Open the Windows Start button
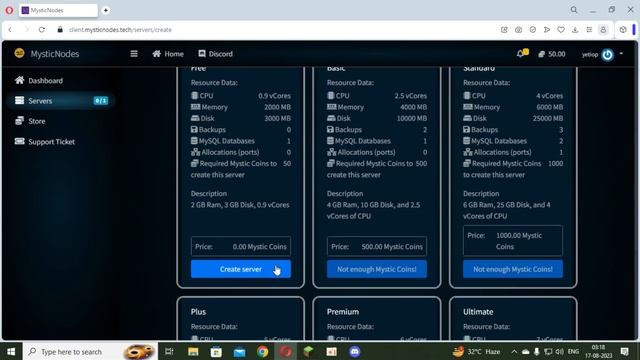 tap(11, 351)
